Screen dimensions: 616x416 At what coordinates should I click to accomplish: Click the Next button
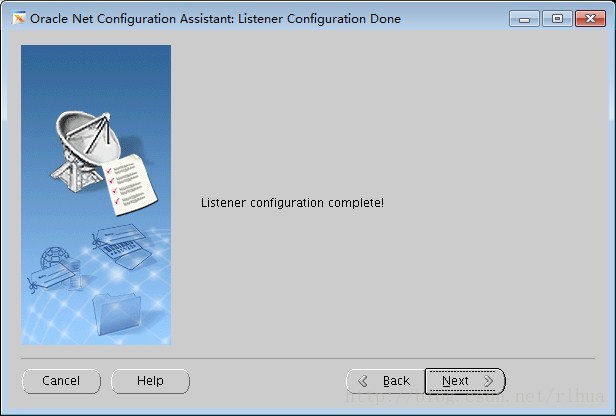(x=465, y=381)
